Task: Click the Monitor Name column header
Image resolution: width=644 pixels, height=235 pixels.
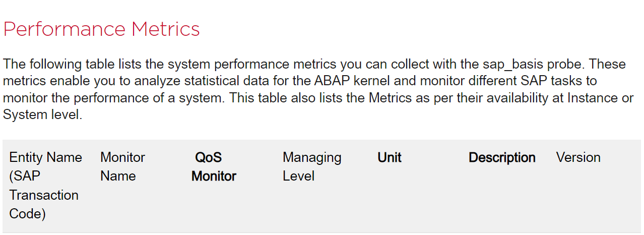Action: point(122,166)
